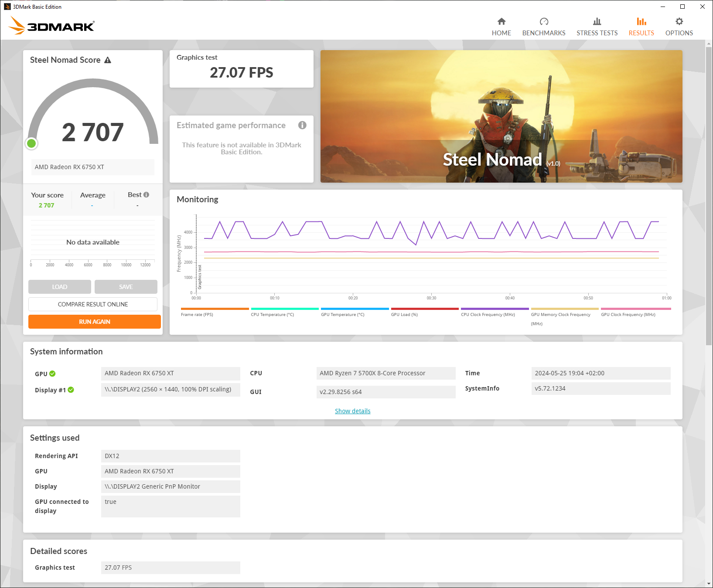Viewport: 713px width, 588px height.
Task: Click the 27.07 FPS detailed score value
Action: pos(171,568)
